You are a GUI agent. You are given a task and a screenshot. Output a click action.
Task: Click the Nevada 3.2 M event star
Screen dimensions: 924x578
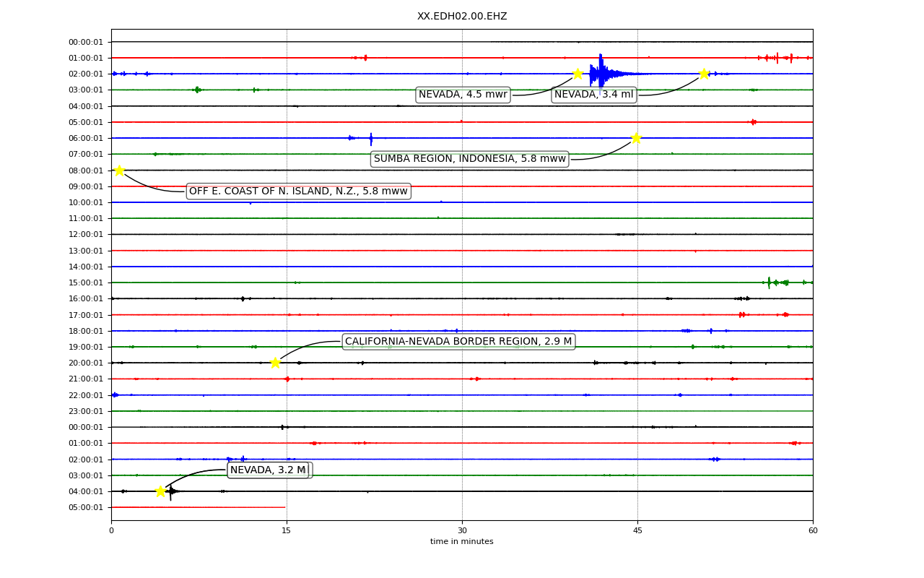(160, 491)
